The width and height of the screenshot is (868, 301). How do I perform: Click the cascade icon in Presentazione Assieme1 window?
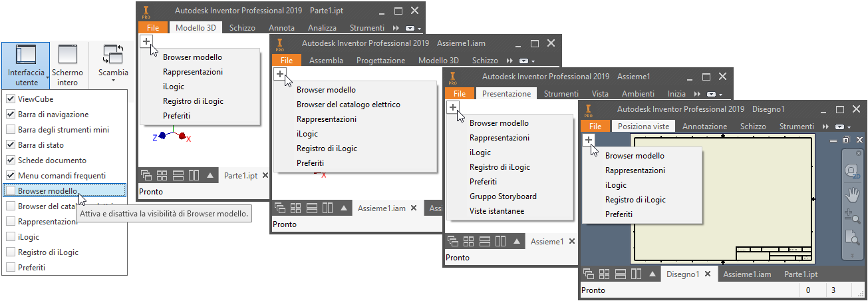point(454,241)
